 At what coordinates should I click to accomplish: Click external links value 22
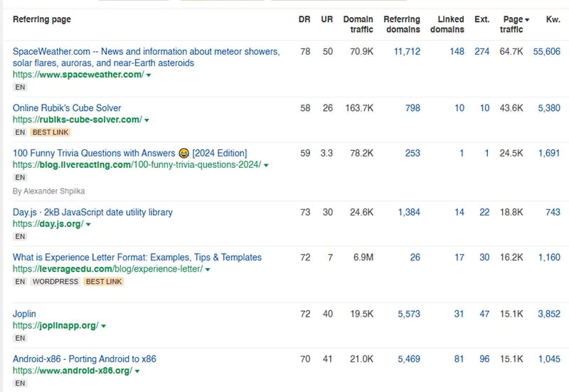(484, 212)
